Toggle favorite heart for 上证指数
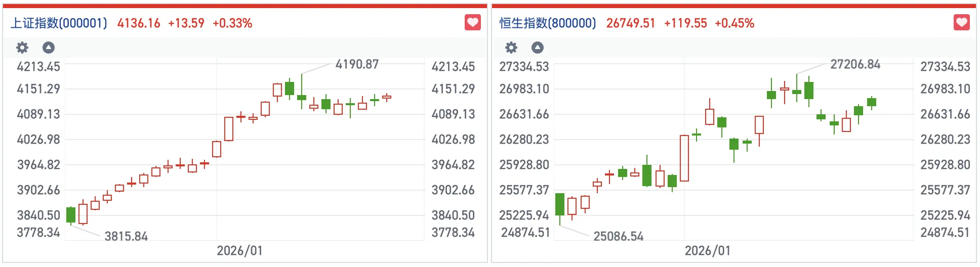Viewport: 980px width, 267px height. [472, 23]
